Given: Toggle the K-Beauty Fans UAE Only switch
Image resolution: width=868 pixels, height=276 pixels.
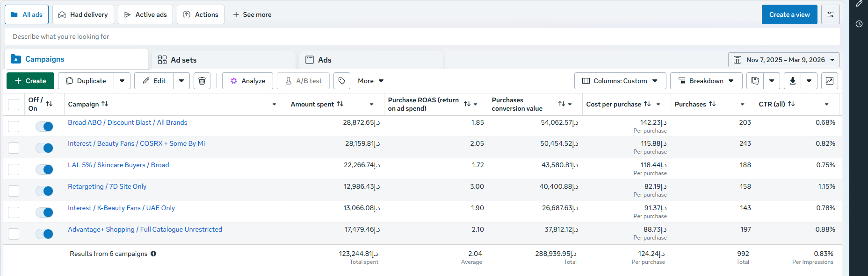Looking at the screenshot, I should [44, 212].
